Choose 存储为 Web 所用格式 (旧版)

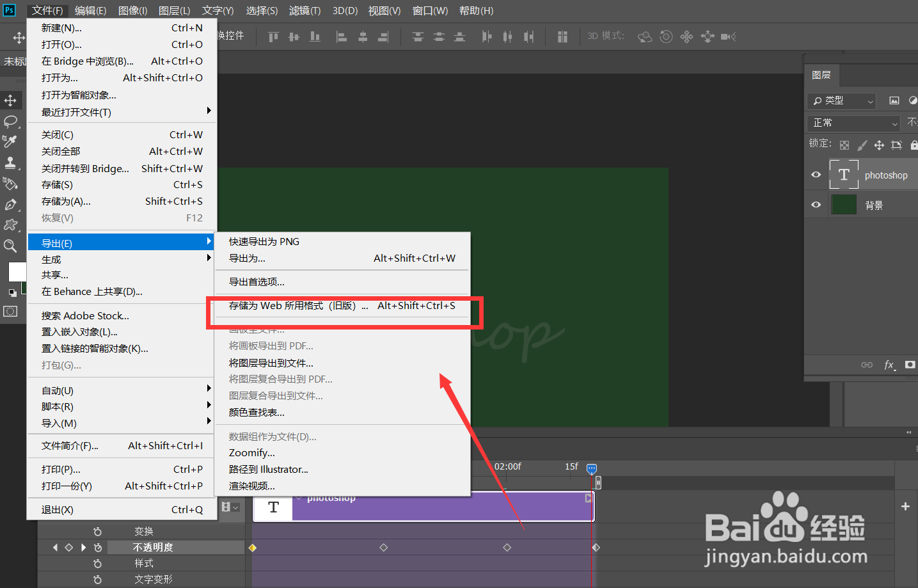click(x=342, y=306)
